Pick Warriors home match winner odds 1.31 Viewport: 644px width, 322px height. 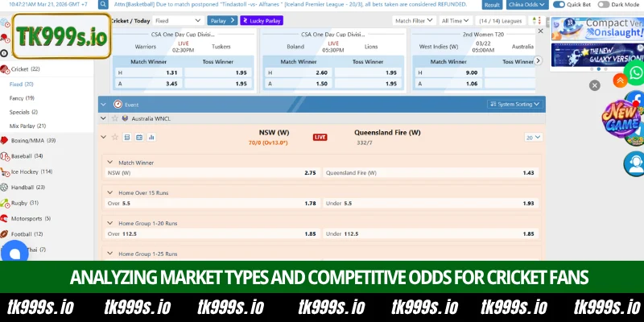148,72
